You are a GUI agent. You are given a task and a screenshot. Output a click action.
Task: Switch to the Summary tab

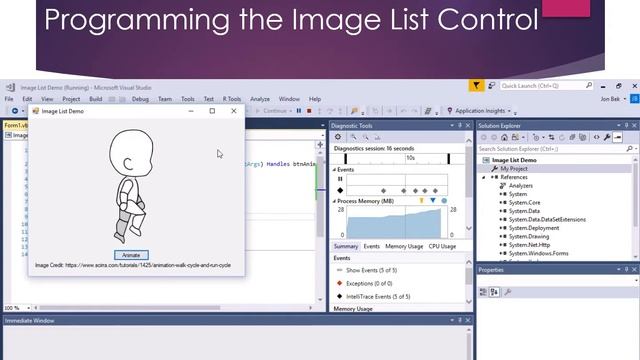(x=345, y=246)
